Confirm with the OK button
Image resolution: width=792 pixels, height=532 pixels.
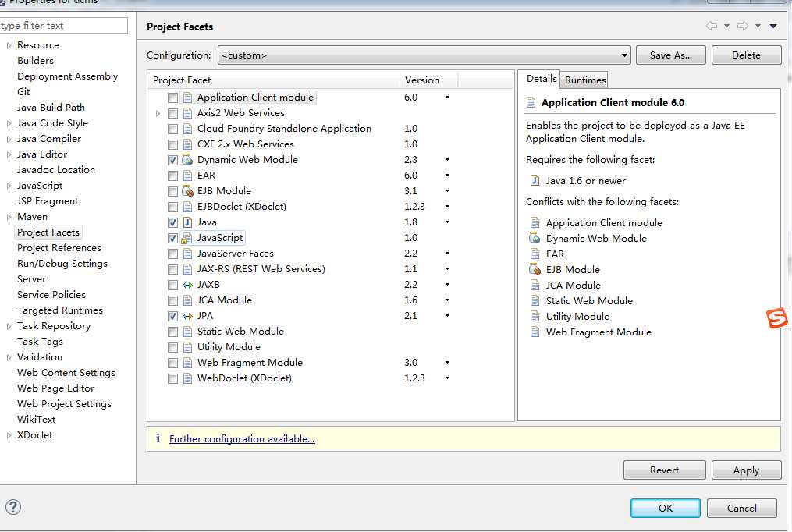666,508
